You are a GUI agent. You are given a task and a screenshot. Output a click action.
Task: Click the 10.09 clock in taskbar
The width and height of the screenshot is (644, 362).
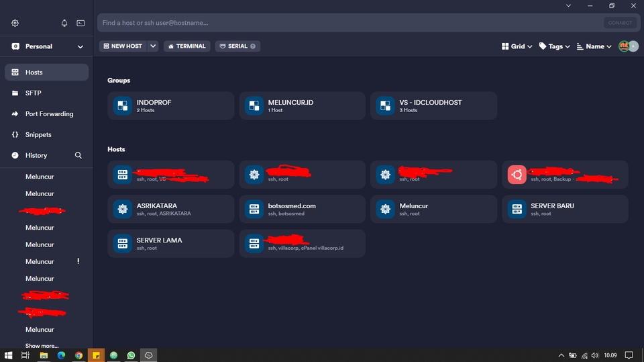[610, 355]
